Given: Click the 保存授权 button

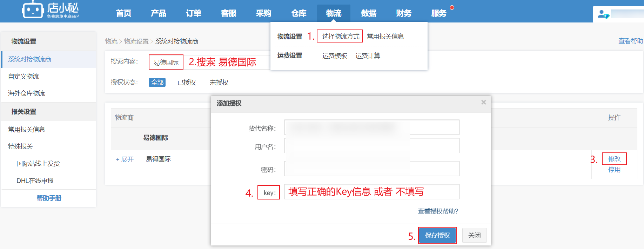Looking at the screenshot, I should 437,235.
